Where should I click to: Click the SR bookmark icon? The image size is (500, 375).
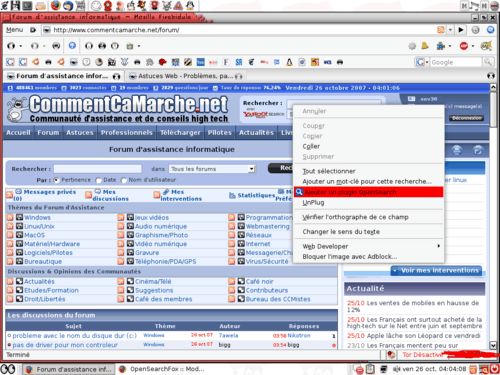point(239,62)
